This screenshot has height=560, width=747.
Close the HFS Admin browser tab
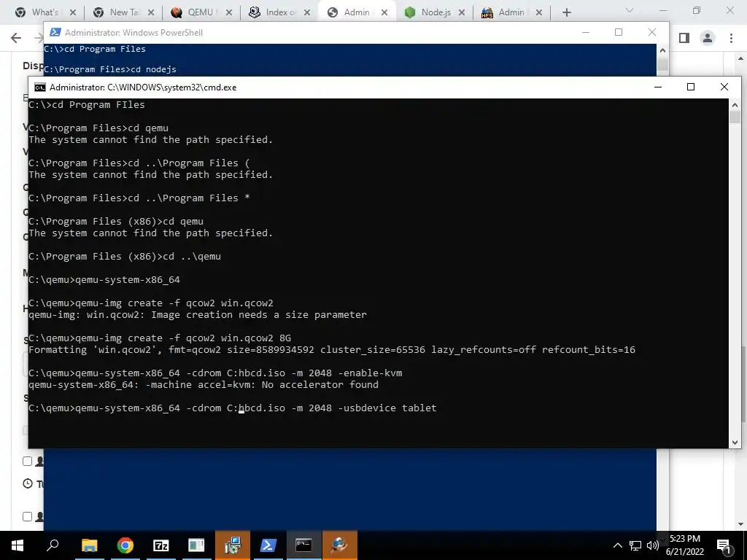click(x=539, y=12)
